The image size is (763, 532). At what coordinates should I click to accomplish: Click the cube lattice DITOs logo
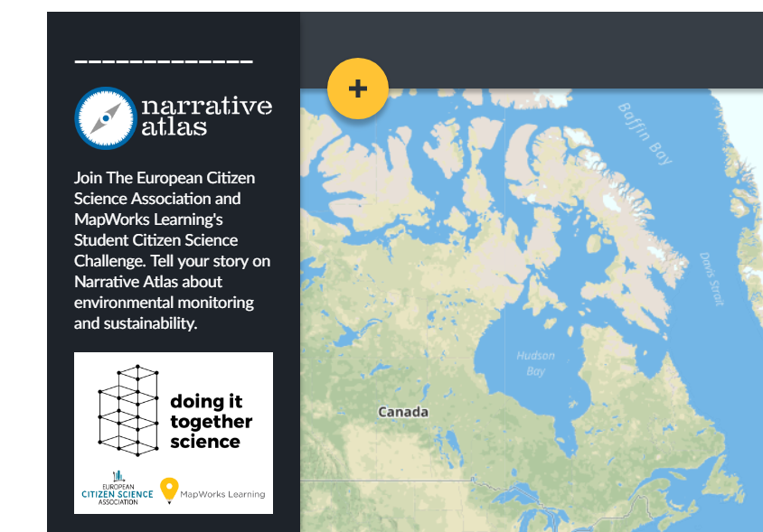point(128,410)
